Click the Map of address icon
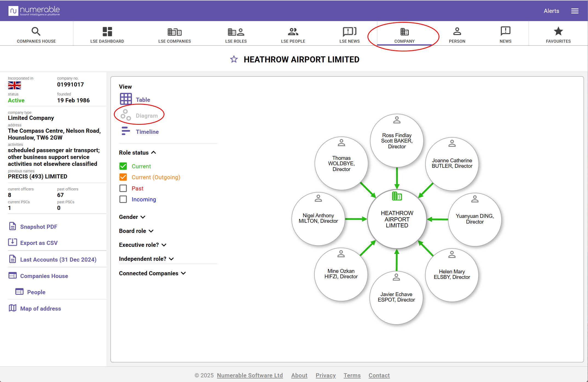588x382 pixels. (12, 308)
